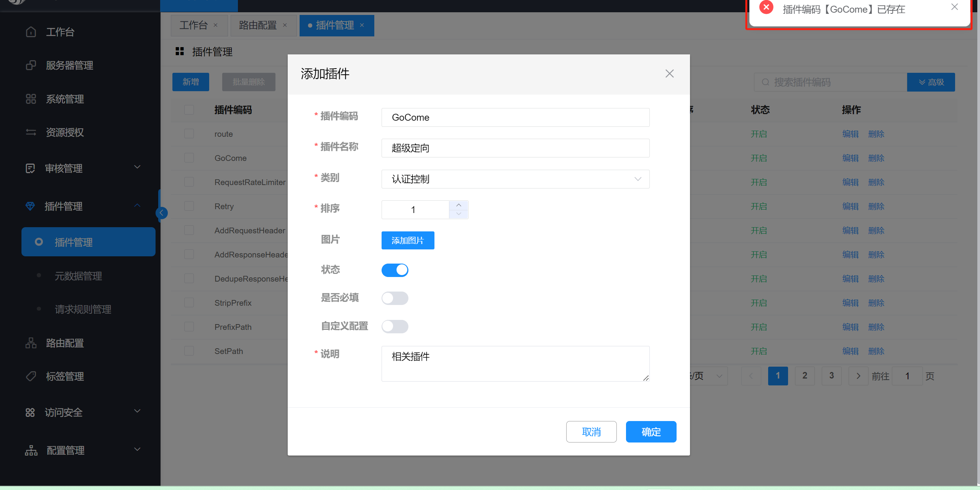Collapse the 插件管理 sidebar group

point(137,205)
